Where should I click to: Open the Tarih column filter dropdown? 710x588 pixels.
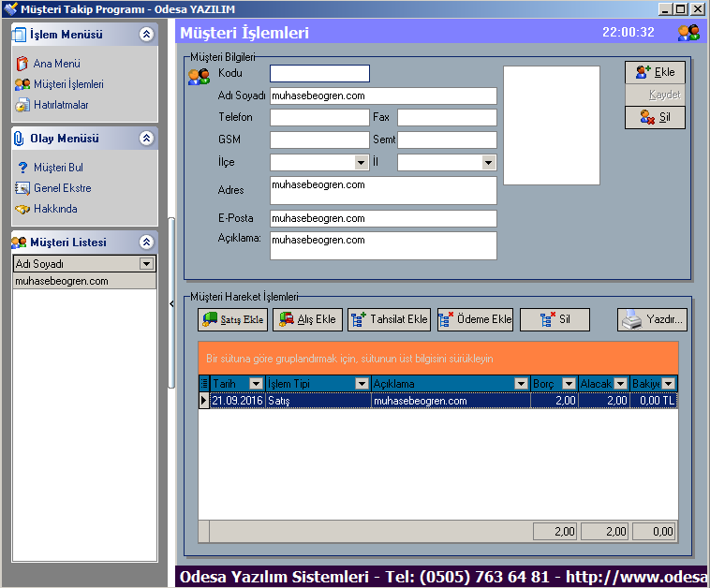(257, 384)
